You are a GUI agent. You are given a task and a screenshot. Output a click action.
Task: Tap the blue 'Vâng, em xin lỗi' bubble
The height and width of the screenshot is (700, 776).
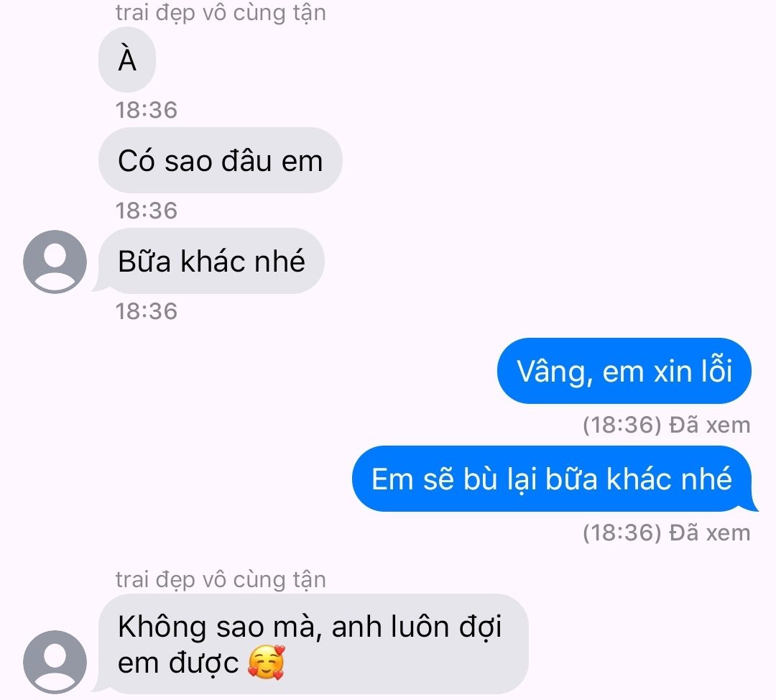[x=624, y=371]
